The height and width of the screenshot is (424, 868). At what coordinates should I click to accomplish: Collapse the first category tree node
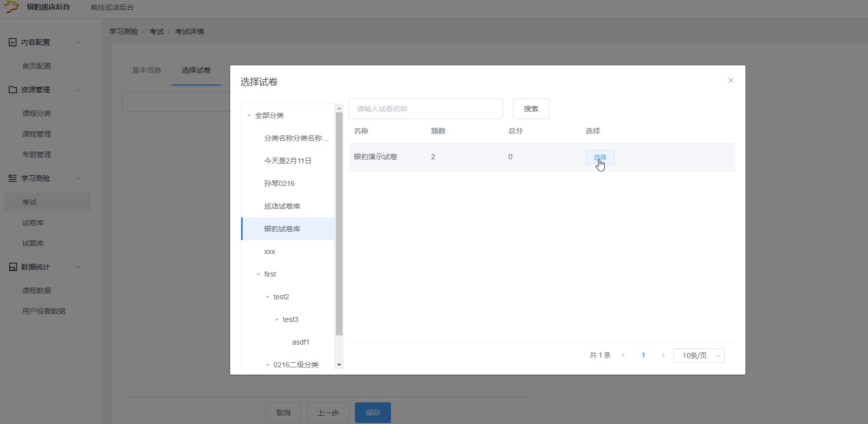pos(259,275)
